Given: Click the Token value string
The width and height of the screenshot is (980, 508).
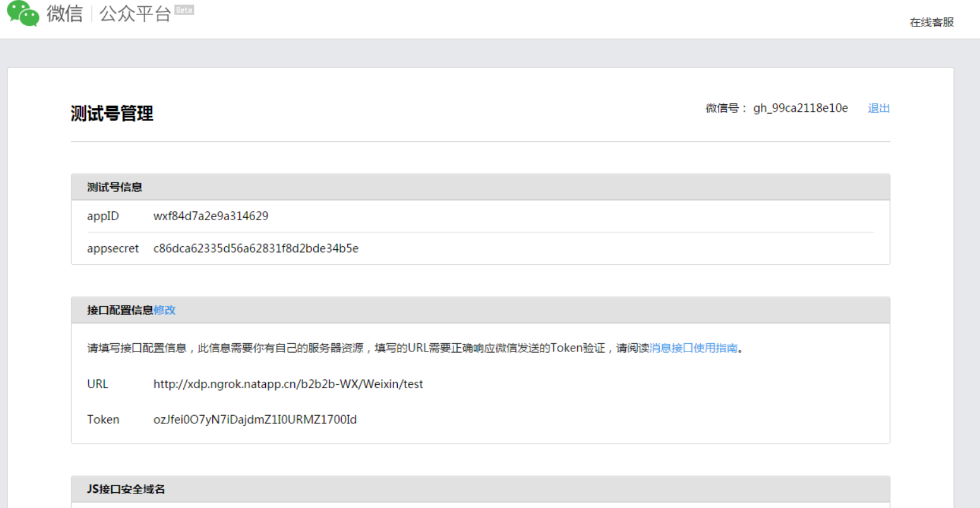Looking at the screenshot, I should [255, 419].
